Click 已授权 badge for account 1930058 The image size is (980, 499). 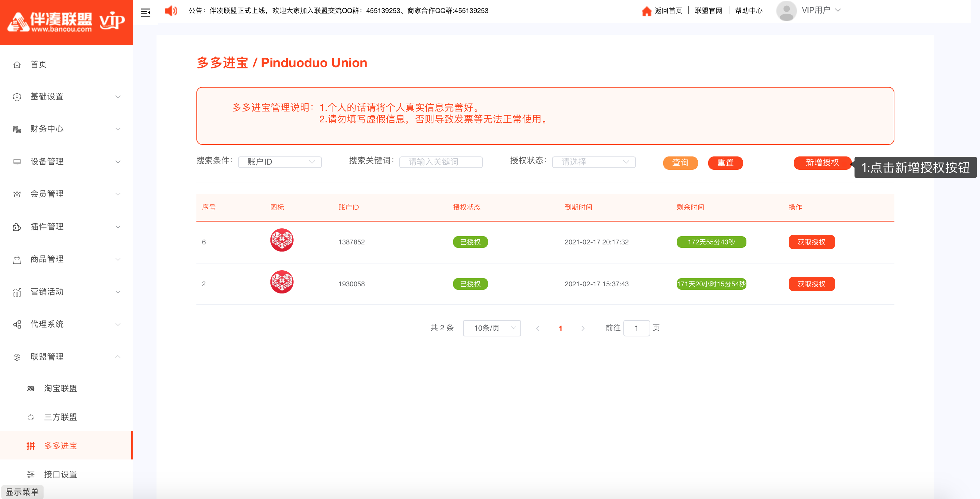tap(470, 284)
